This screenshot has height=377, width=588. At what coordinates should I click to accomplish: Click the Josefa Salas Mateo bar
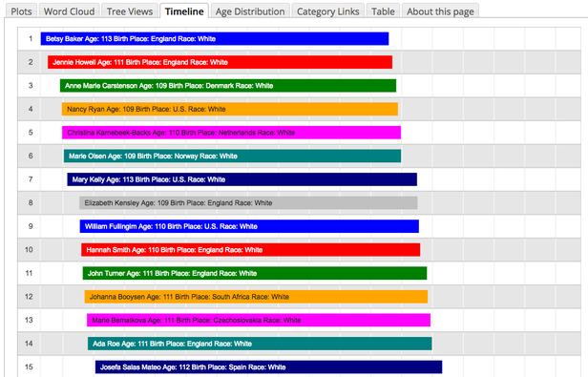coord(268,367)
